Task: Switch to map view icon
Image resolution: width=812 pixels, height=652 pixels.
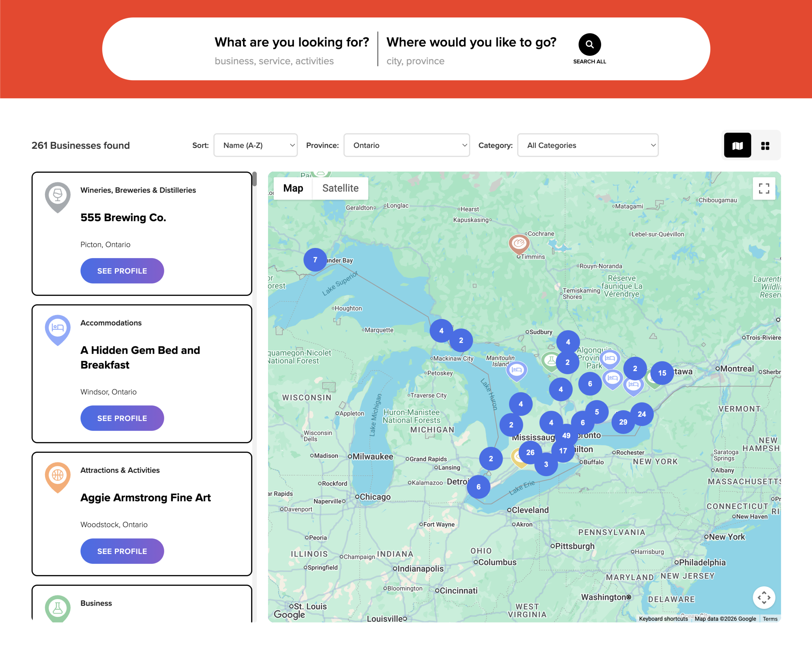Action: pos(737,145)
